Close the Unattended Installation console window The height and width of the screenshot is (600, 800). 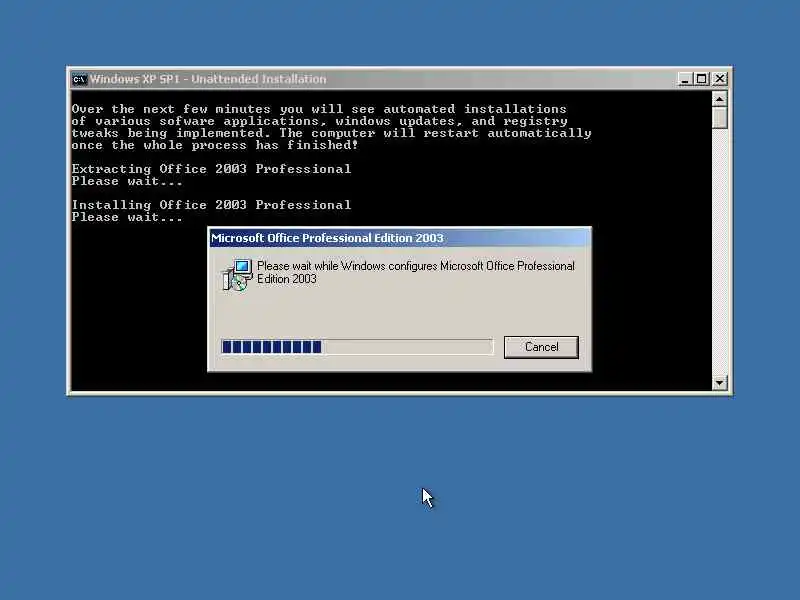[x=719, y=79]
